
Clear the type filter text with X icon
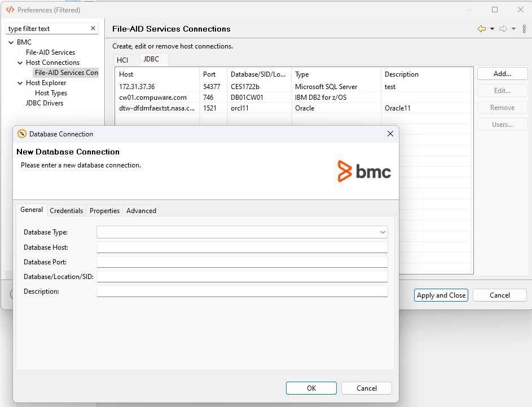[x=93, y=28]
